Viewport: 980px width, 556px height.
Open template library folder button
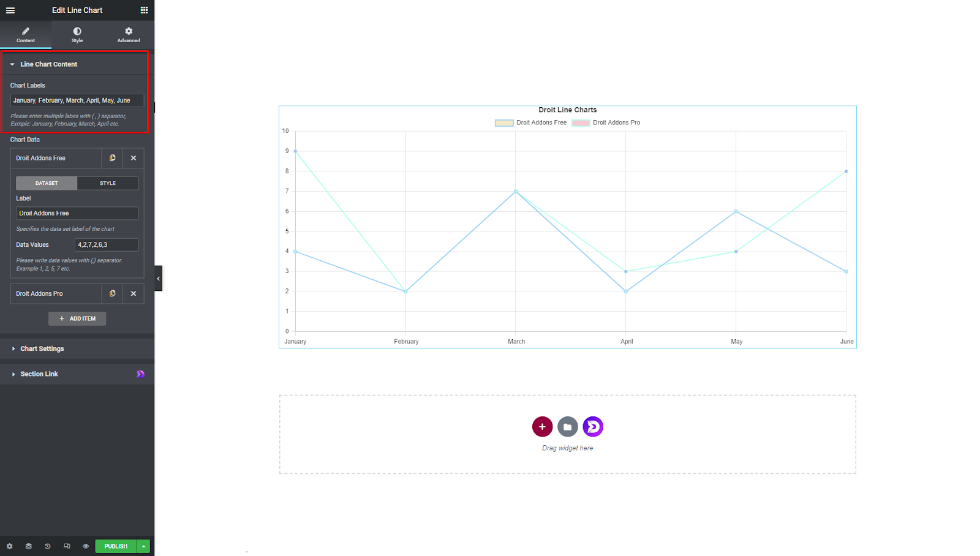pos(568,427)
